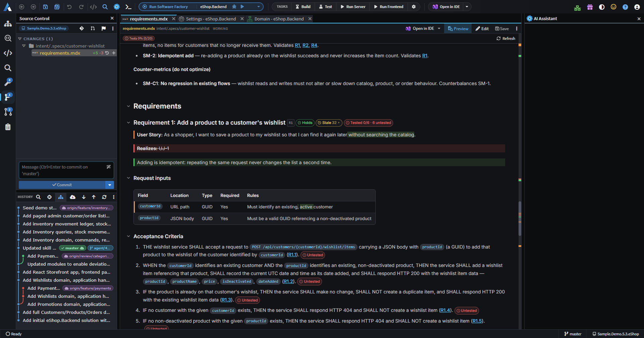The image size is (644, 338).
Task: Click the Refresh button in preview
Action: (506, 39)
